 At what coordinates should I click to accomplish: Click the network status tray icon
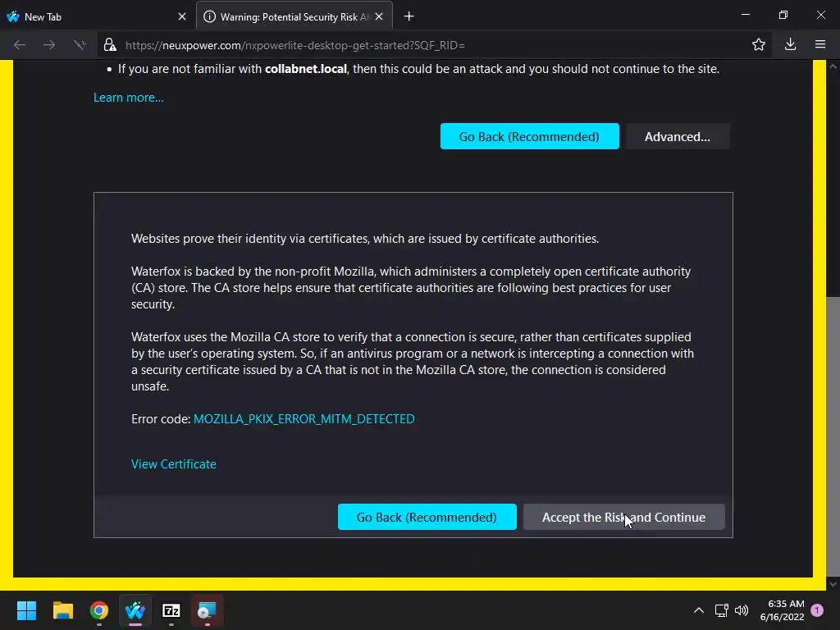722,610
